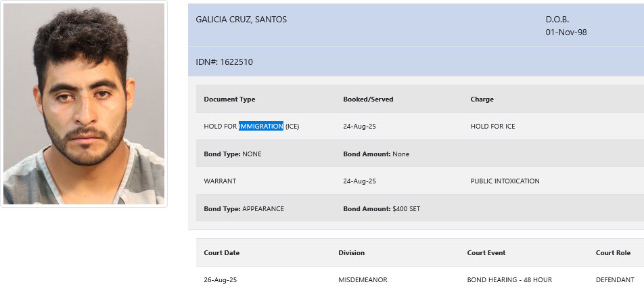
Task: Click the name GALICIA CRUZ, SANTOS
Action: point(241,20)
